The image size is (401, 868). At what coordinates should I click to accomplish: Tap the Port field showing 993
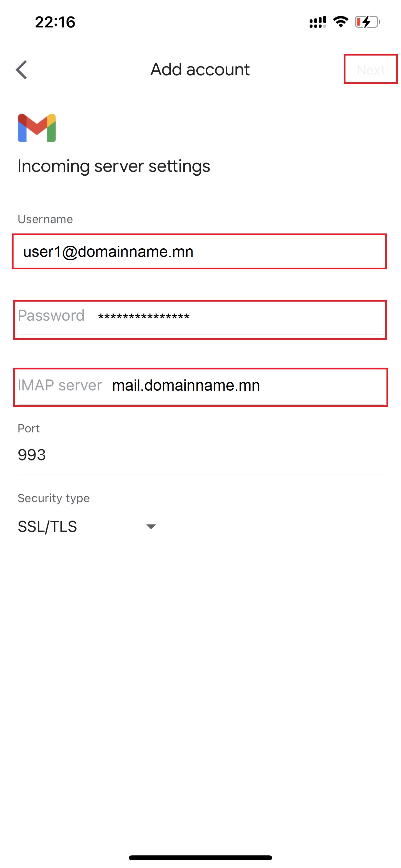(200, 455)
